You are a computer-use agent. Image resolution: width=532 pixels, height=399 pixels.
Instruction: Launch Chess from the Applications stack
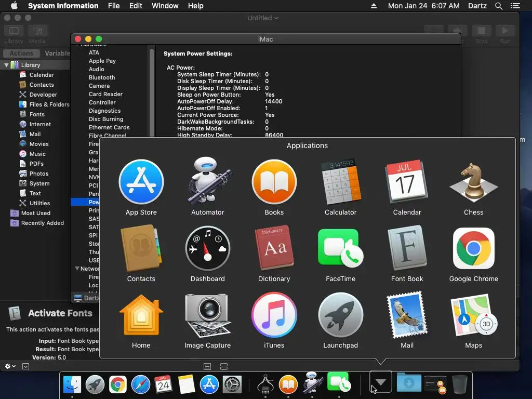(x=474, y=183)
